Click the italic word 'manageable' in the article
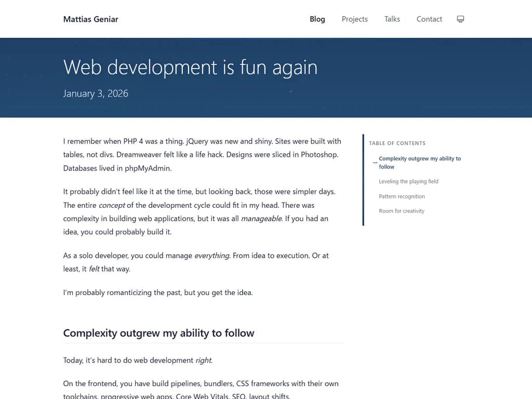Viewport: 532px width, 399px height. pyautogui.click(x=261, y=219)
